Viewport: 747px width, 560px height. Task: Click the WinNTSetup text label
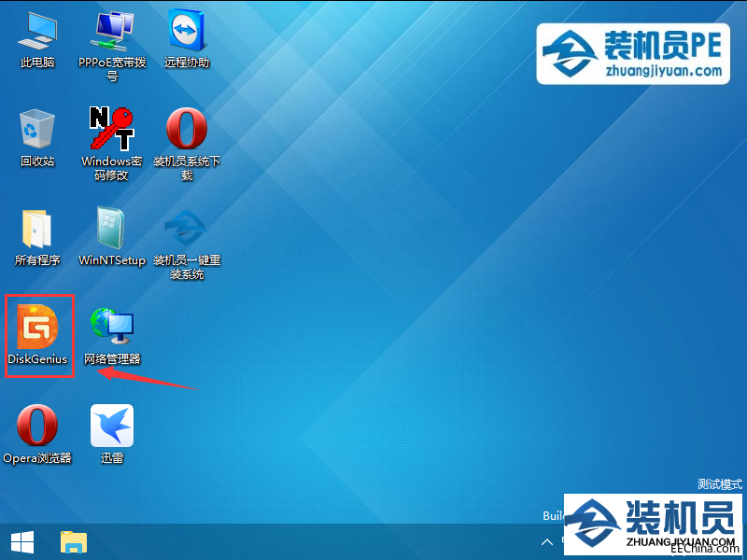tap(112, 260)
